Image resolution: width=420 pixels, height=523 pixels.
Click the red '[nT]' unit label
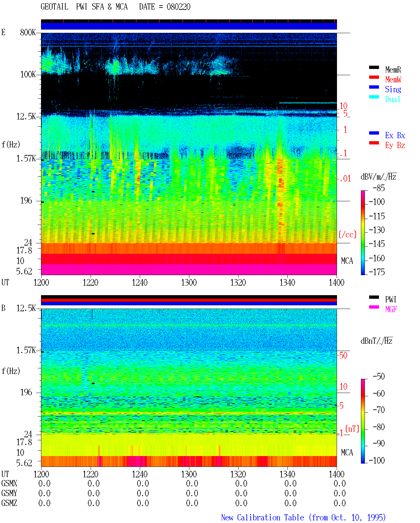pyautogui.click(x=352, y=429)
